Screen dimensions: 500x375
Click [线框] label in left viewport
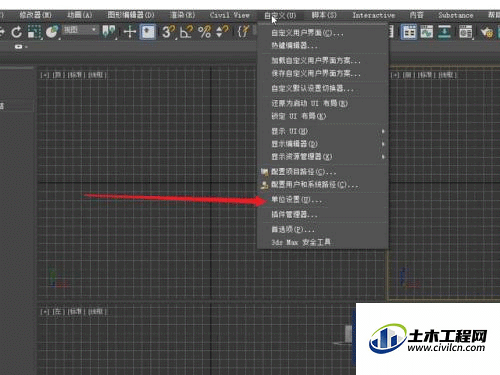coord(97,312)
